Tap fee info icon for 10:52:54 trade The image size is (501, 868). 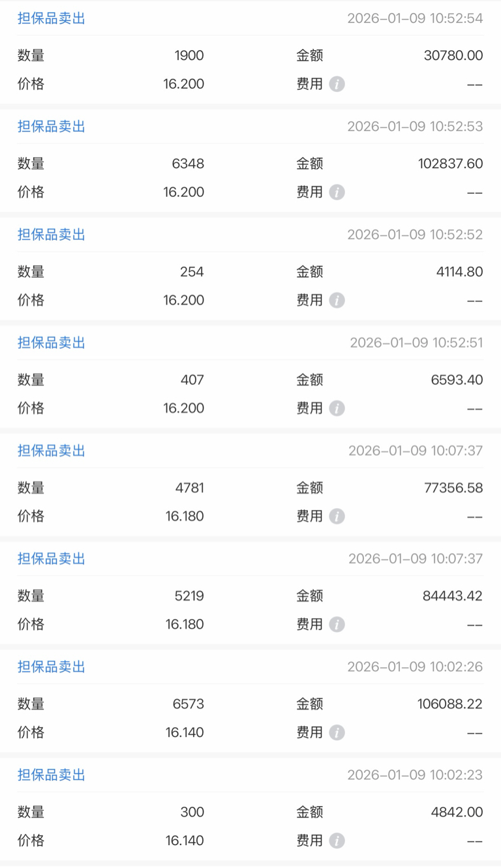337,84
